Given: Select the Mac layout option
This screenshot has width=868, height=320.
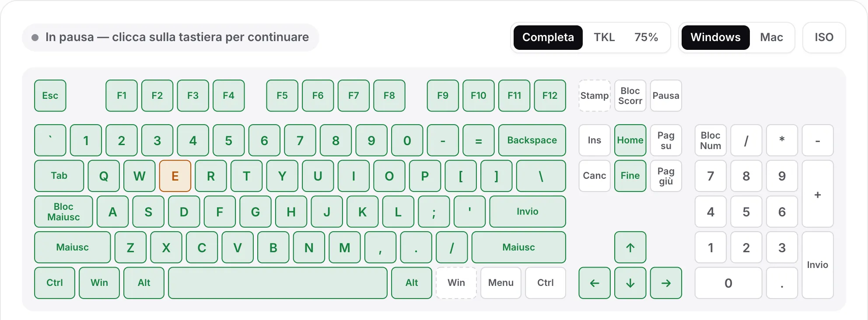Looking at the screenshot, I should (771, 37).
